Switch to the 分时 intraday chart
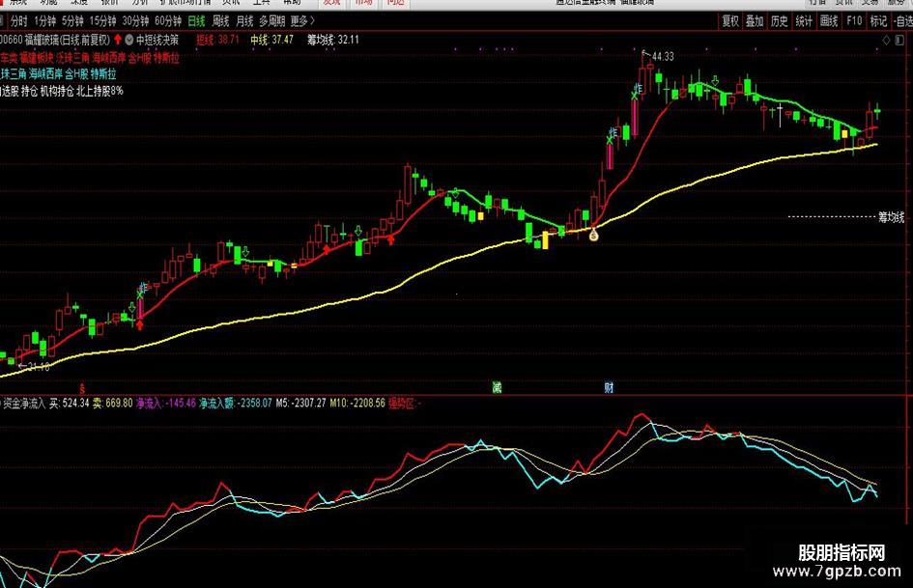The image size is (913, 588). 18,21
